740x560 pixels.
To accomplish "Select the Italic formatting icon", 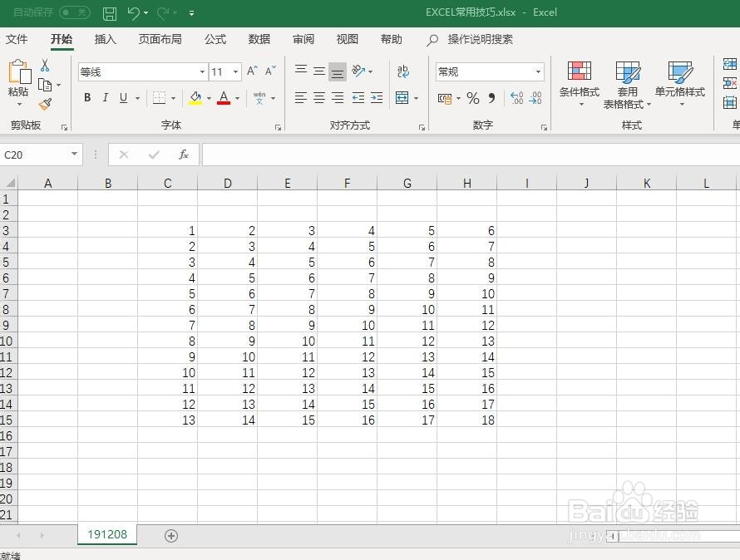I will tap(105, 97).
